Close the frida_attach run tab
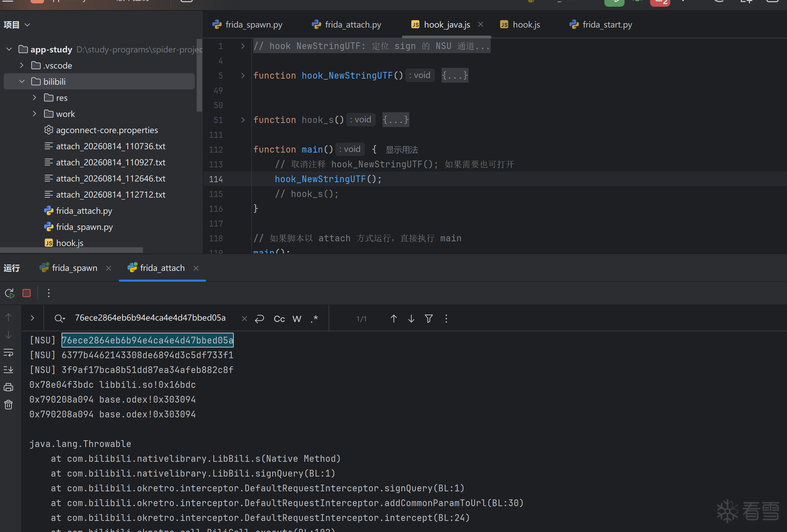Image resolution: width=787 pixels, height=532 pixels. (196, 268)
